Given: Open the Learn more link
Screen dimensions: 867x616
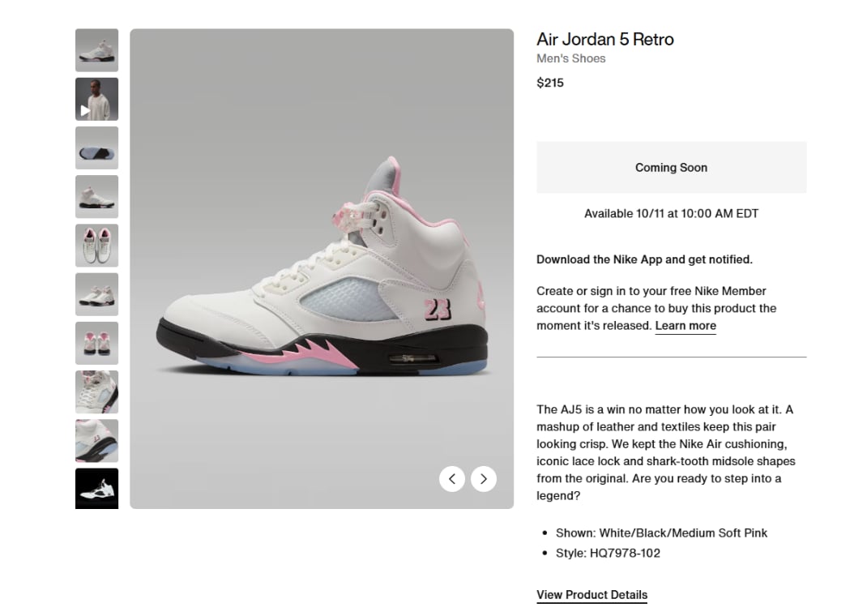Looking at the screenshot, I should pyautogui.click(x=685, y=326).
